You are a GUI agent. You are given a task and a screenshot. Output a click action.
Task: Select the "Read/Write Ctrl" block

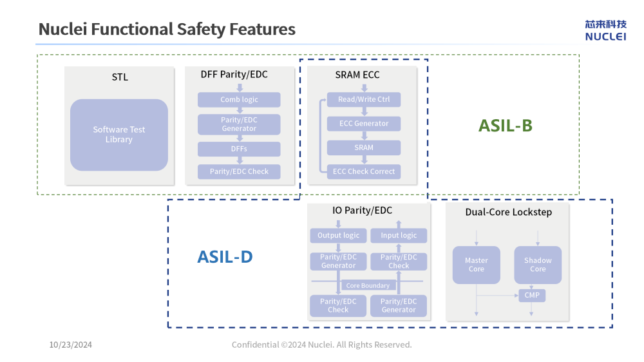[x=364, y=99]
